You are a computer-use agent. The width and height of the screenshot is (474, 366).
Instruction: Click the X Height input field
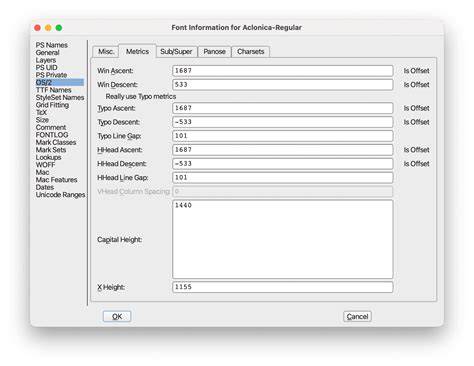point(283,287)
